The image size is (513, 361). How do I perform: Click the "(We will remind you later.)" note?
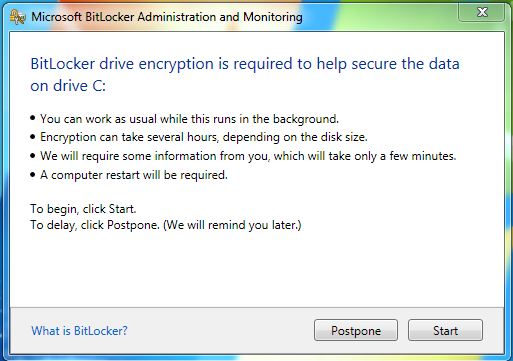[x=232, y=225]
